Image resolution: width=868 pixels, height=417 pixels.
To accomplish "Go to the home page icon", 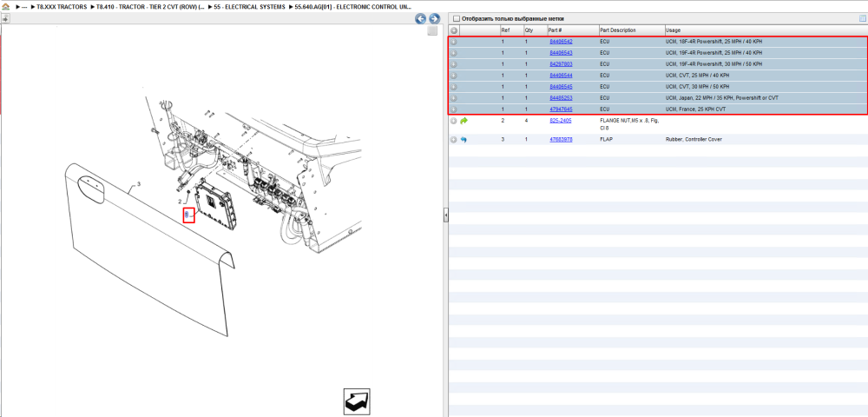I will pos(5,7).
